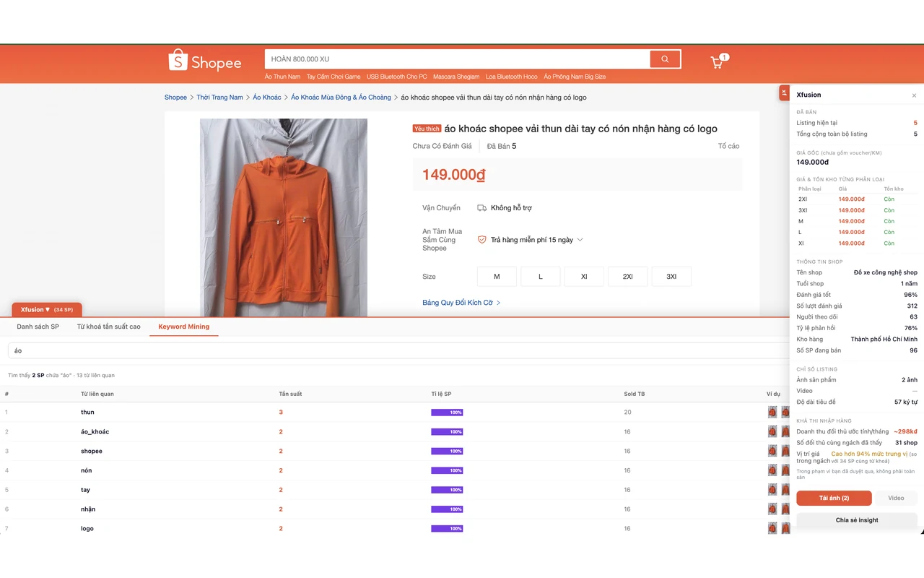Open Áo Khoác breadcrumb

(267, 98)
